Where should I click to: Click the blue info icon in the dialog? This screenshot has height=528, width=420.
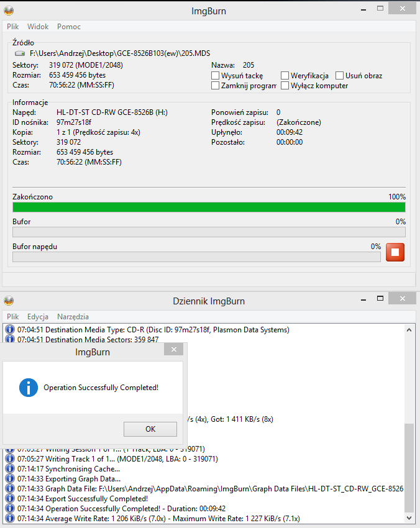[x=29, y=388]
